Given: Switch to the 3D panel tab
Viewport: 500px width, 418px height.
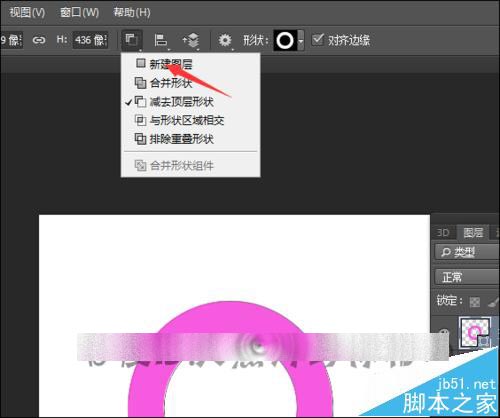Looking at the screenshot, I should [x=443, y=232].
